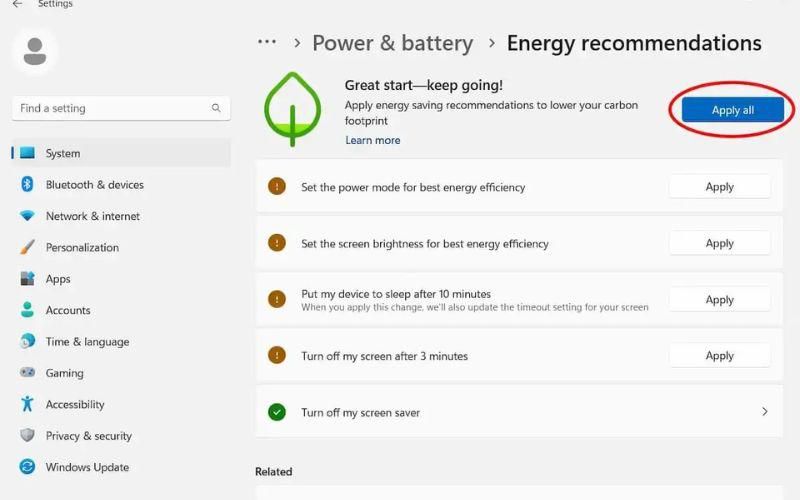Screen dimensions: 800x500
Task: Click the Windows Update sync icon
Action: pyautogui.click(x=27, y=466)
